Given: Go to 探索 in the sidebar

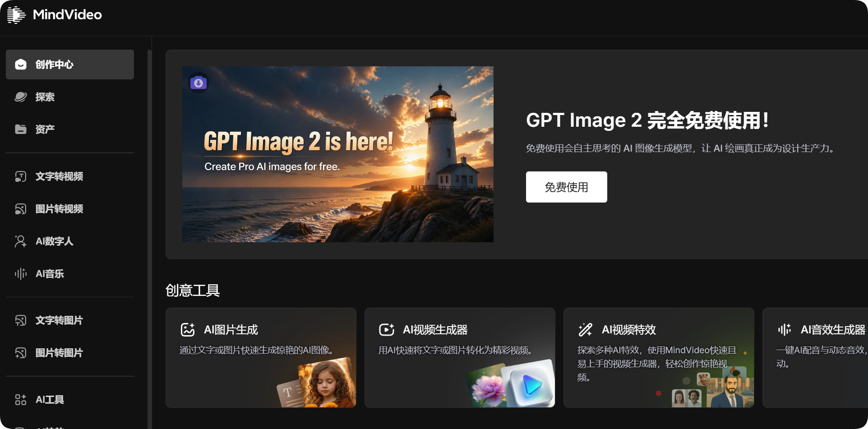Looking at the screenshot, I should tap(70, 97).
